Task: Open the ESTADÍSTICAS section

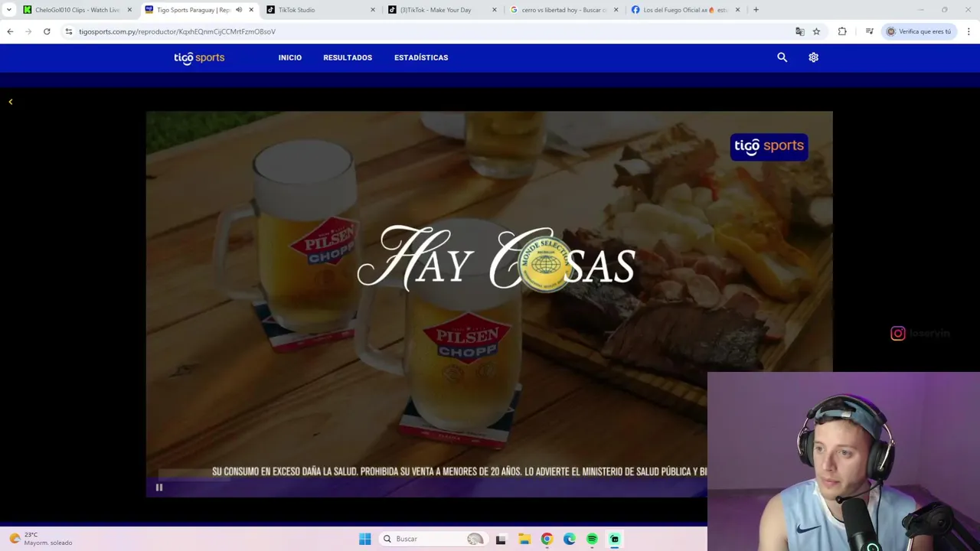Action: tap(421, 57)
